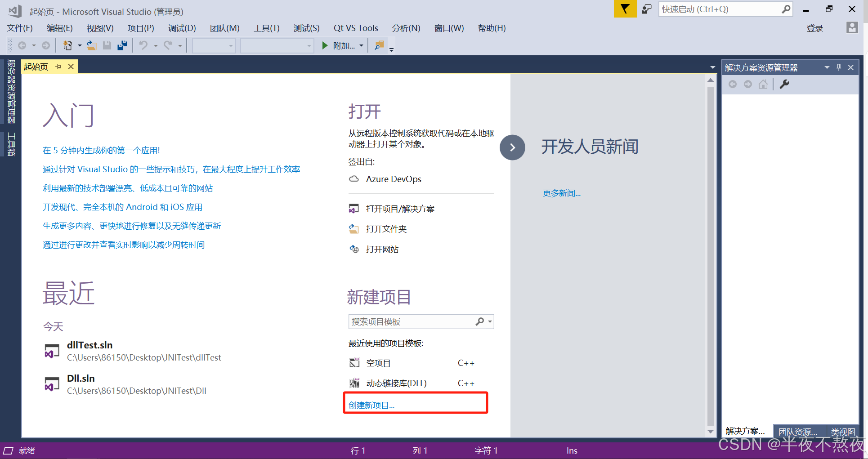Toggle auto-hide pin on Solution Explorer

point(838,67)
